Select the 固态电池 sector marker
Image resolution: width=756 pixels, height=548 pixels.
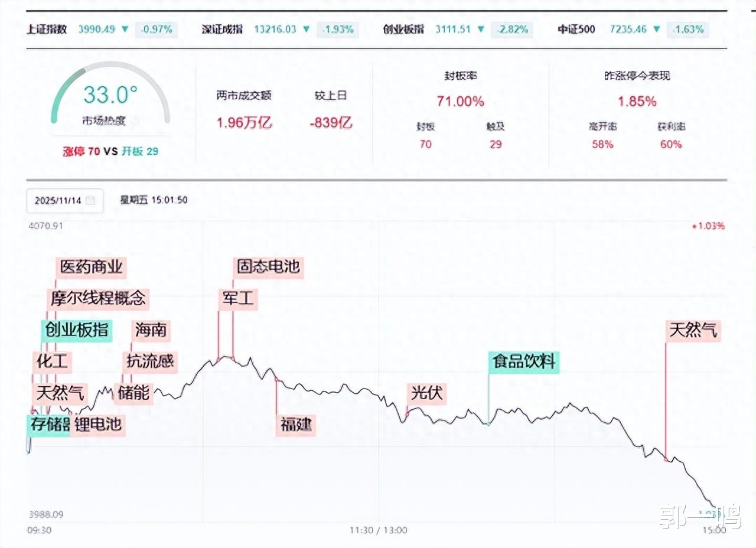[x=269, y=267]
